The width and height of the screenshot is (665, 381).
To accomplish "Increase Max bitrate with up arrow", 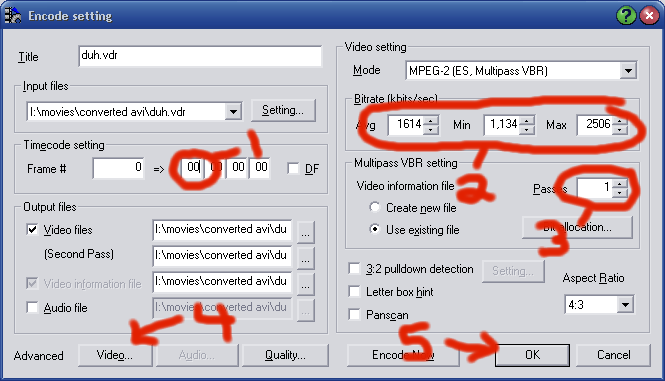I will pyautogui.click(x=620, y=120).
